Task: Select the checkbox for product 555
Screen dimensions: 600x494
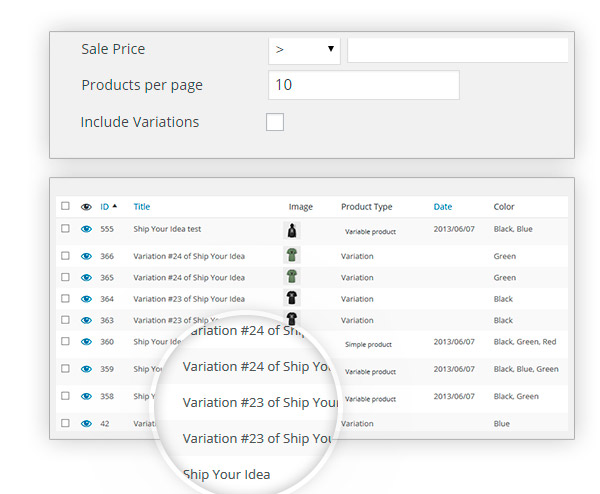Action: [x=65, y=228]
